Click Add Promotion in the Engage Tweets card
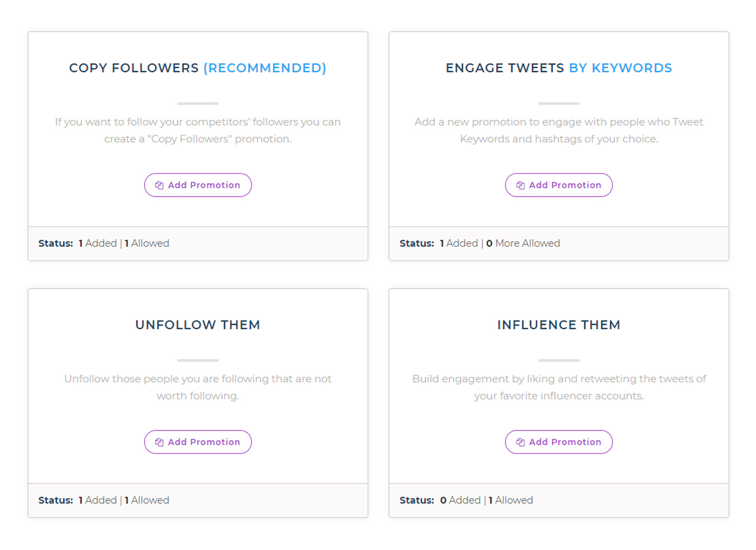The height and width of the screenshot is (550, 756). tap(558, 185)
